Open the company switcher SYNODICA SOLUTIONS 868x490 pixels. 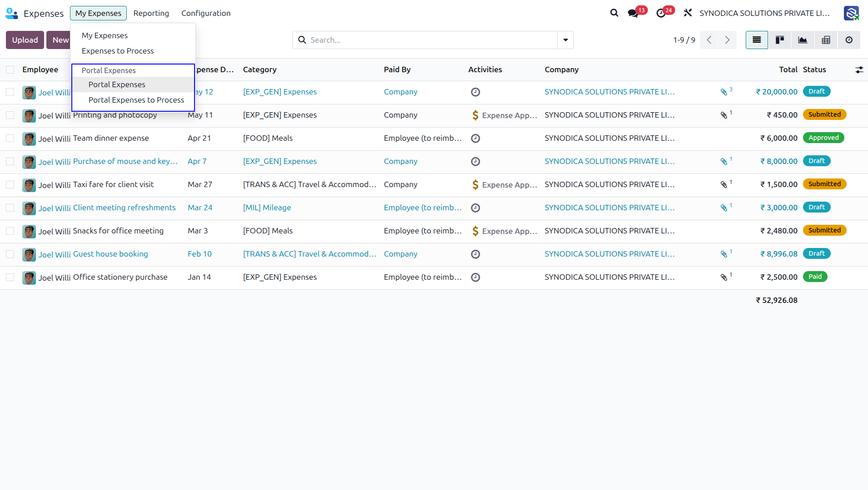(764, 13)
